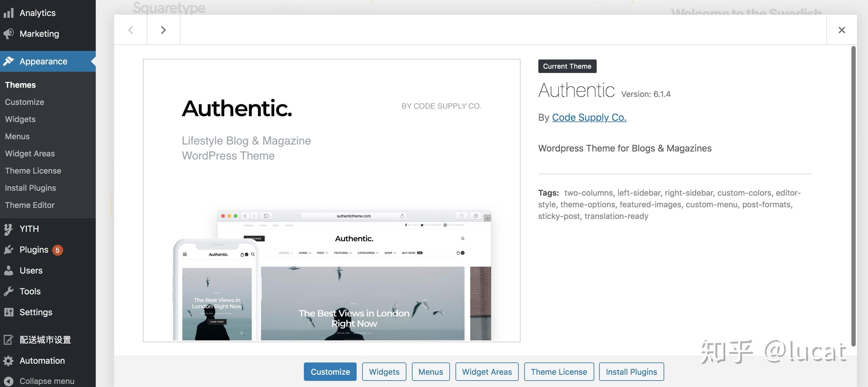Open the Code Supply Co. author link

click(589, 117)
